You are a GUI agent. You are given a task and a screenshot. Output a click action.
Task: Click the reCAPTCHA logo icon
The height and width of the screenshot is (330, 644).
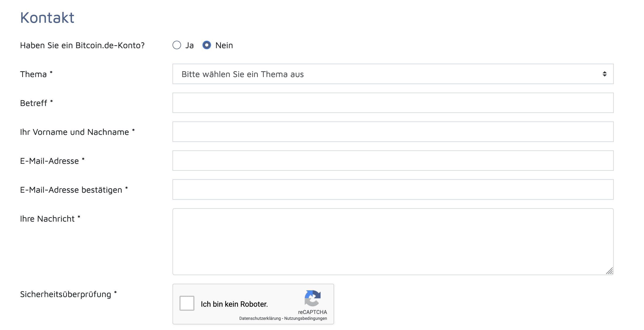click(312, 298)
